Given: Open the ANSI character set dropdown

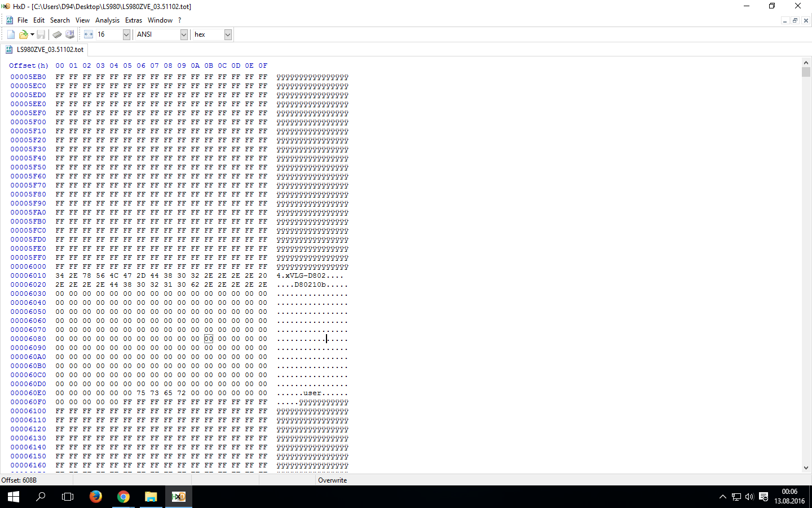Looking at the screenshot, I should tap(184, 34).
